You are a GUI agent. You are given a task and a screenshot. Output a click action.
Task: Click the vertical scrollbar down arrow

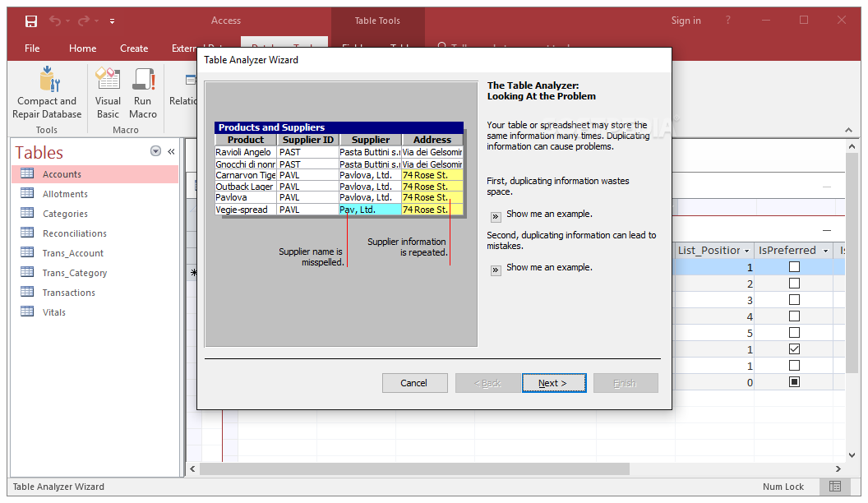click(852, 455)
